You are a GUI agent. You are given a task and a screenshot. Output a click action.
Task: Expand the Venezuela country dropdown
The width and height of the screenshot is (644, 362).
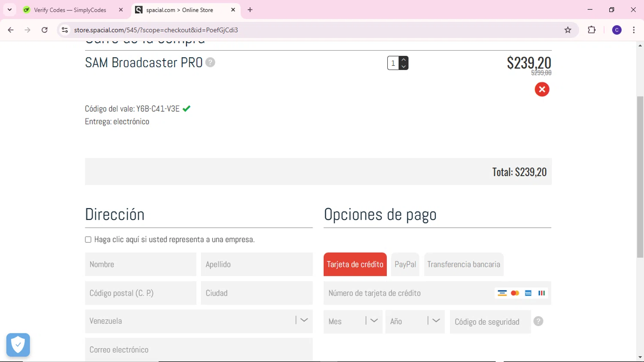pyautogui.click(x=199, y=321)
